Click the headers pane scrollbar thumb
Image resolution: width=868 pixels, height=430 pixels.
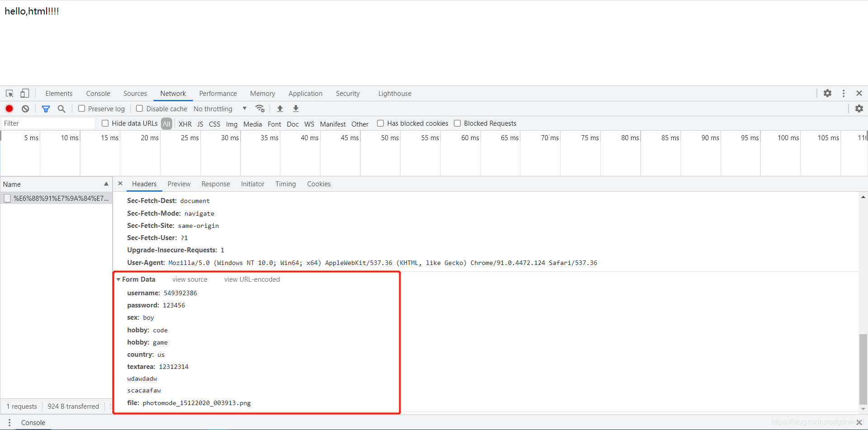click(863, 369)
